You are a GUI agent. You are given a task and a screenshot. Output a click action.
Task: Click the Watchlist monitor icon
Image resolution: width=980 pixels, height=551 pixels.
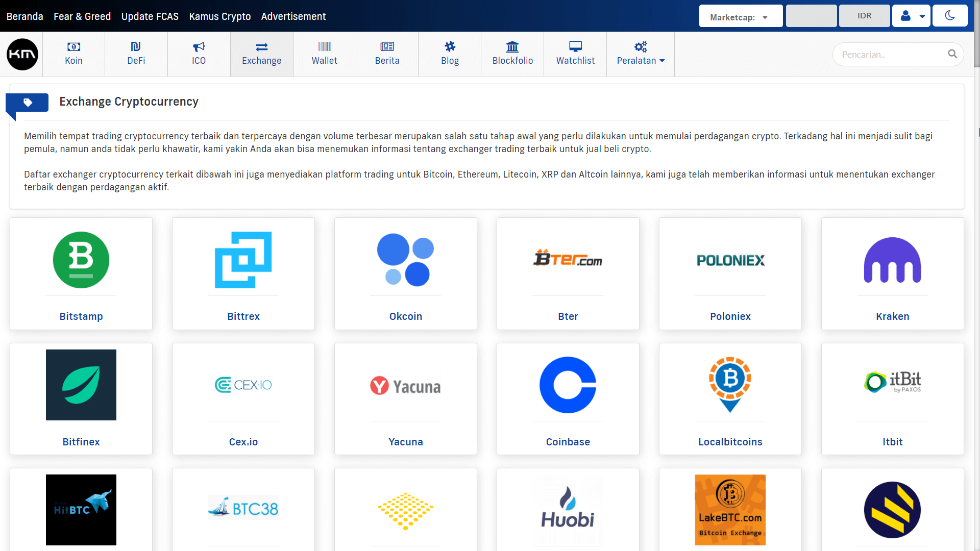[x=575, y=45]
